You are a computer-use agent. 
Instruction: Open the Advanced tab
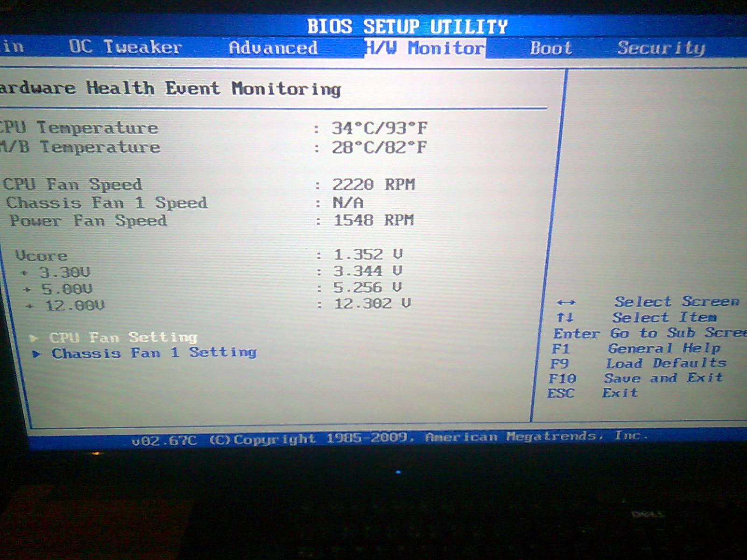pos(273,48)
